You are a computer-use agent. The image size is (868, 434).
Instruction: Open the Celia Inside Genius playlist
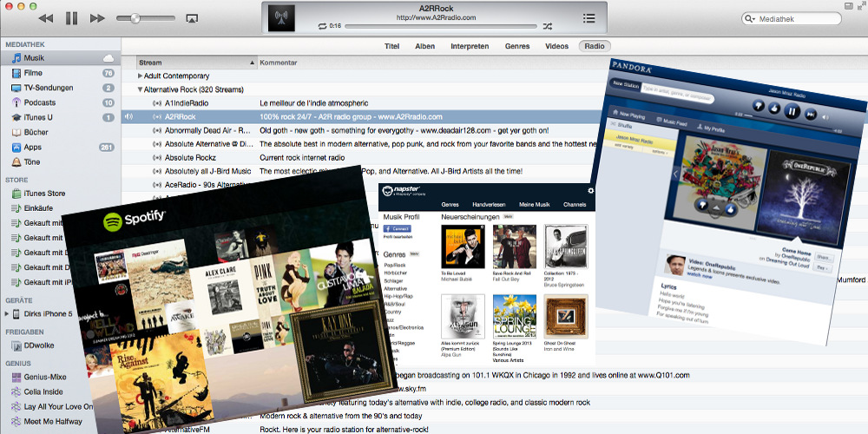(x=42, y=392)
